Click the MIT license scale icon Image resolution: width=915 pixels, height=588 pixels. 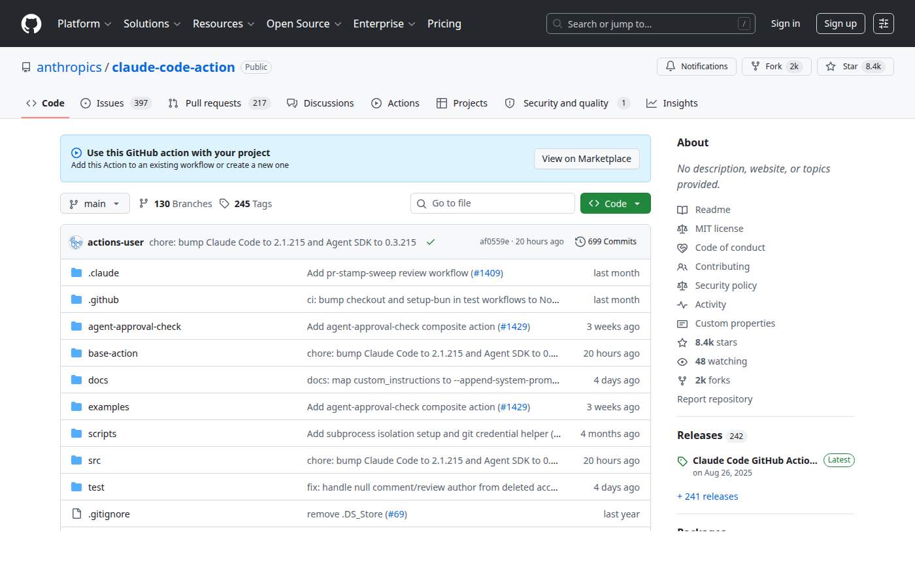[x=682, y=229]
